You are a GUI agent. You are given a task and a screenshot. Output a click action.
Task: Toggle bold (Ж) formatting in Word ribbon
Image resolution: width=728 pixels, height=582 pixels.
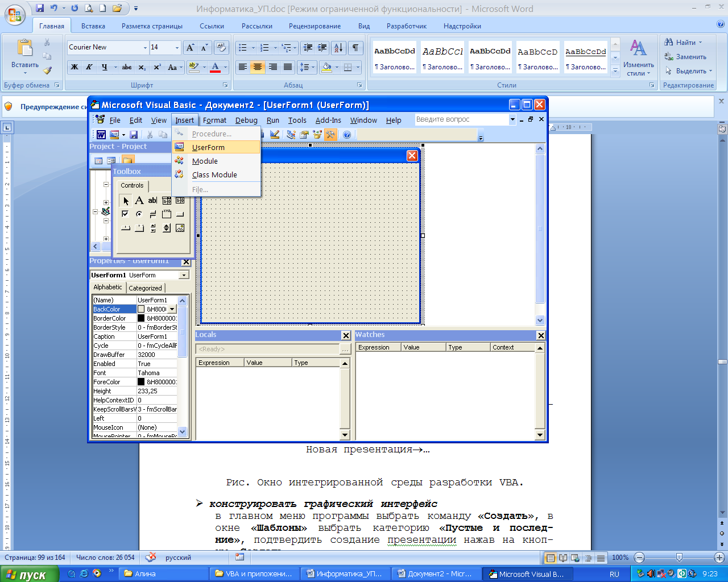75,67
